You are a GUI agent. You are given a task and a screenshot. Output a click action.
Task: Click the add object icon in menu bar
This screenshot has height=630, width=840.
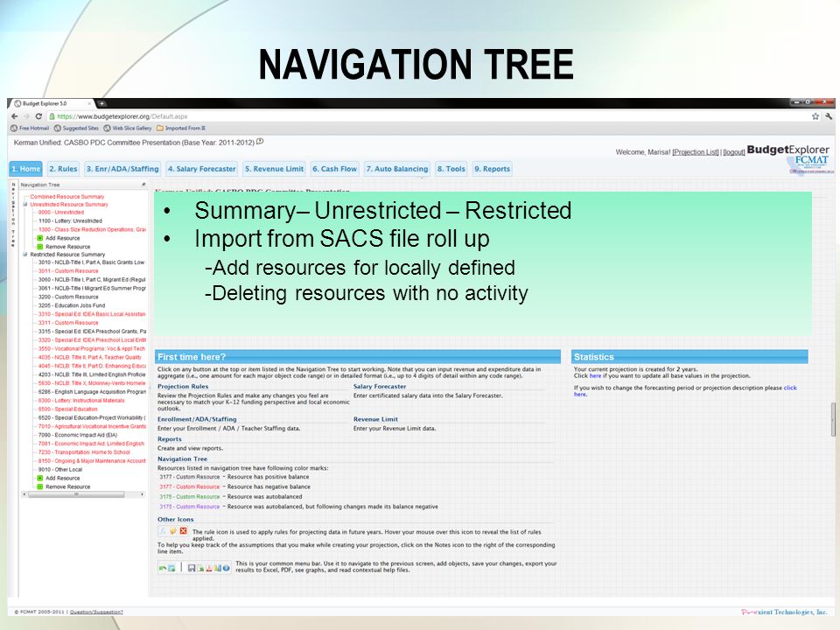tap(171, 568)
